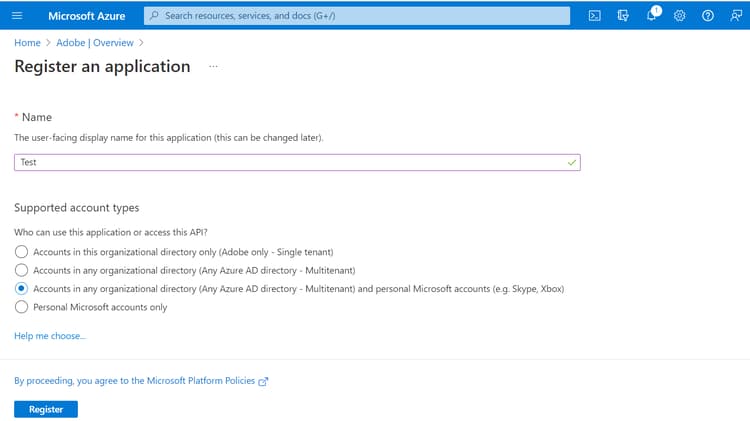This screenshot has width=750, height=421.
Task: Open the notifications bell
Action: point(651,16)
